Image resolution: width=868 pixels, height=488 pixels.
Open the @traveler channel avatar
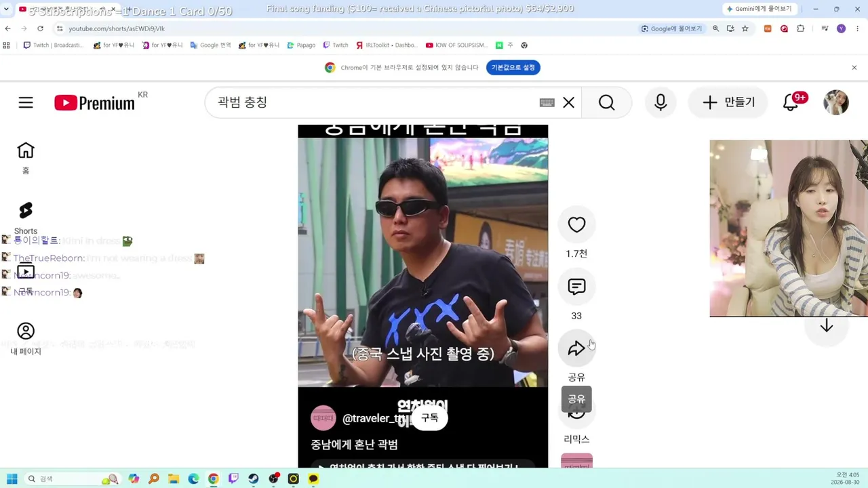(323, 418)
